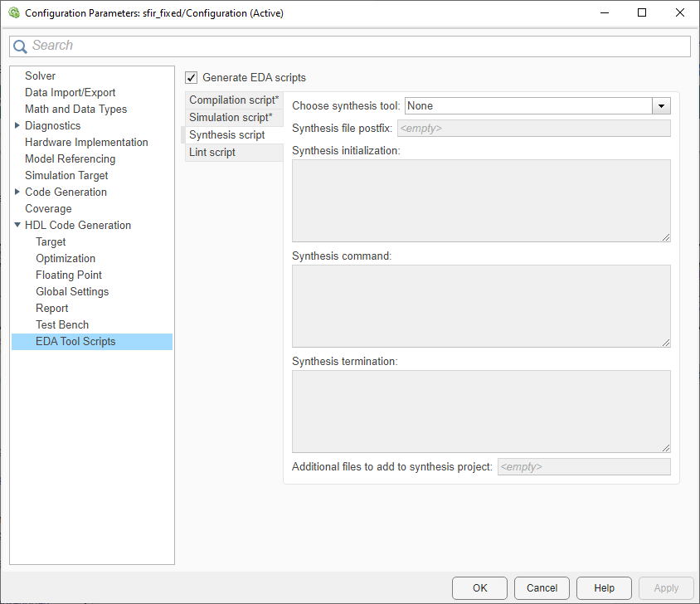
Task: Select the Simulation script tab
Action: (x=232, y=117)
